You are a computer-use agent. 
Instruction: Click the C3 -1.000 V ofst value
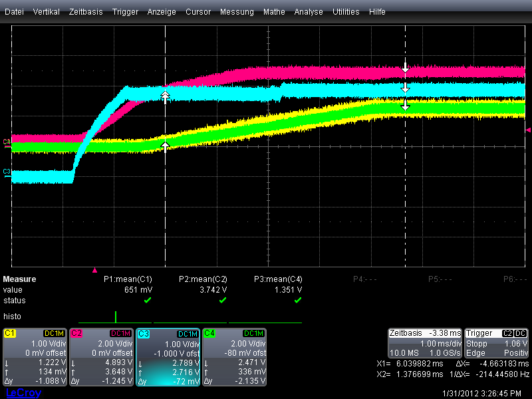[x=176, y=354]
